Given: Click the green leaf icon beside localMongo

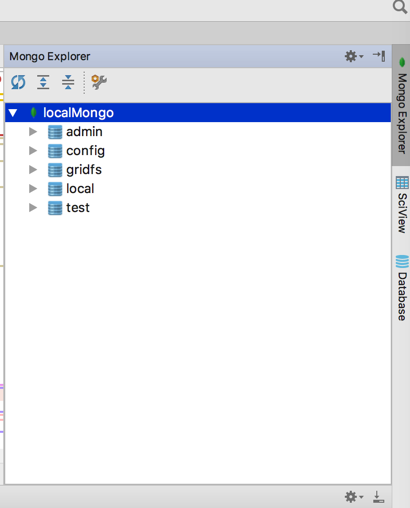Looking at the screenshot, I should [33, 113].
